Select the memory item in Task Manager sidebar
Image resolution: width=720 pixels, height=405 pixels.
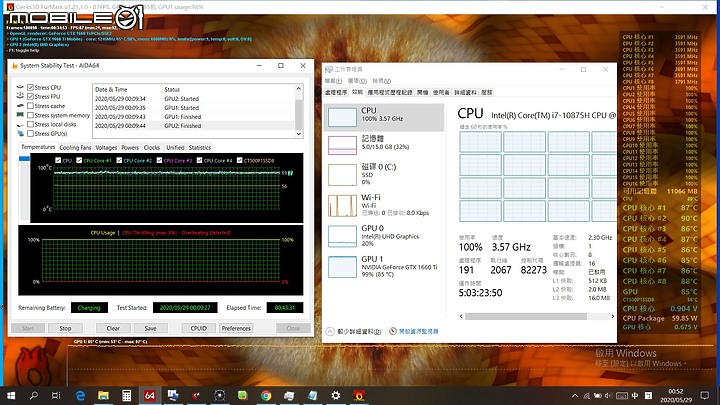click(x=384, y=145)
